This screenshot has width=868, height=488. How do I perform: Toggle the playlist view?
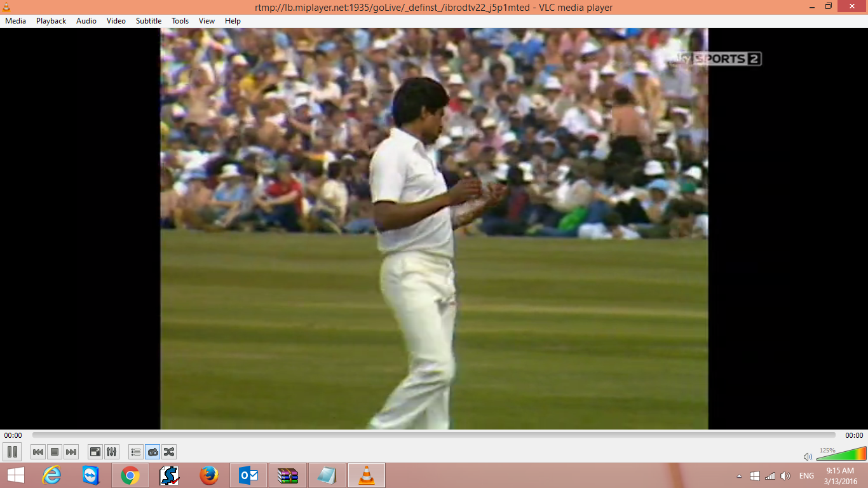coord(136,452)
